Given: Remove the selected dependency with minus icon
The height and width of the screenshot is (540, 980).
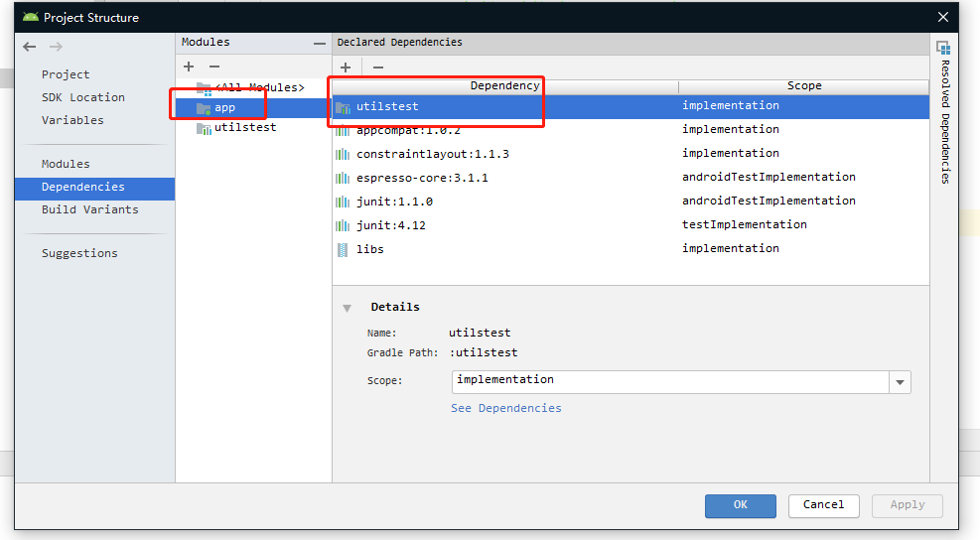Looking at the screenshot, I should (378, 67).
